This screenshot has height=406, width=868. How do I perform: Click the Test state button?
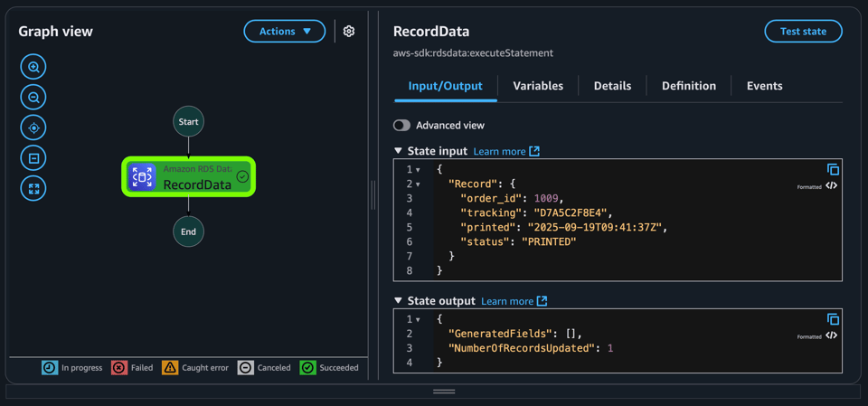[x=803, y=32]
